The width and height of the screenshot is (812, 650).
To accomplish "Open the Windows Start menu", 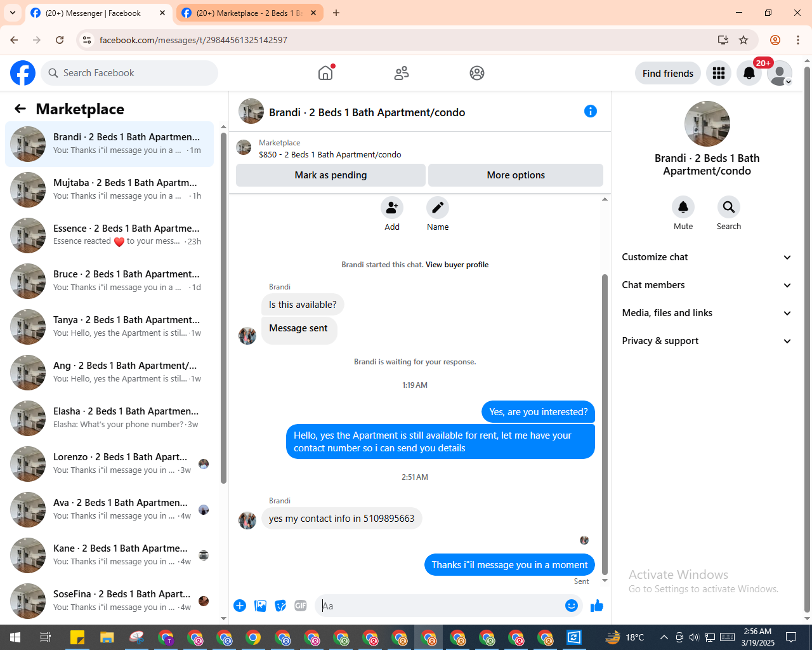I will [15, 637].
